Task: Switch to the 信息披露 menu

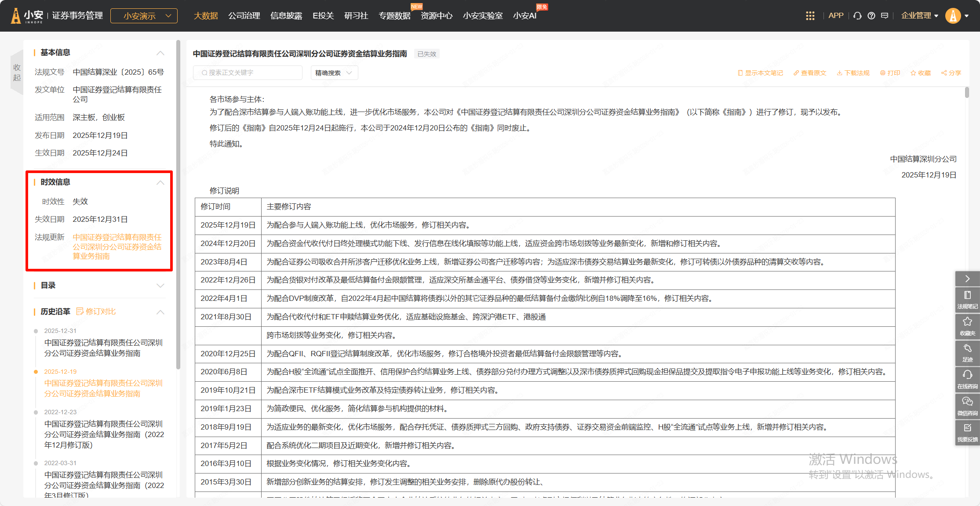Action: [286, 16]
